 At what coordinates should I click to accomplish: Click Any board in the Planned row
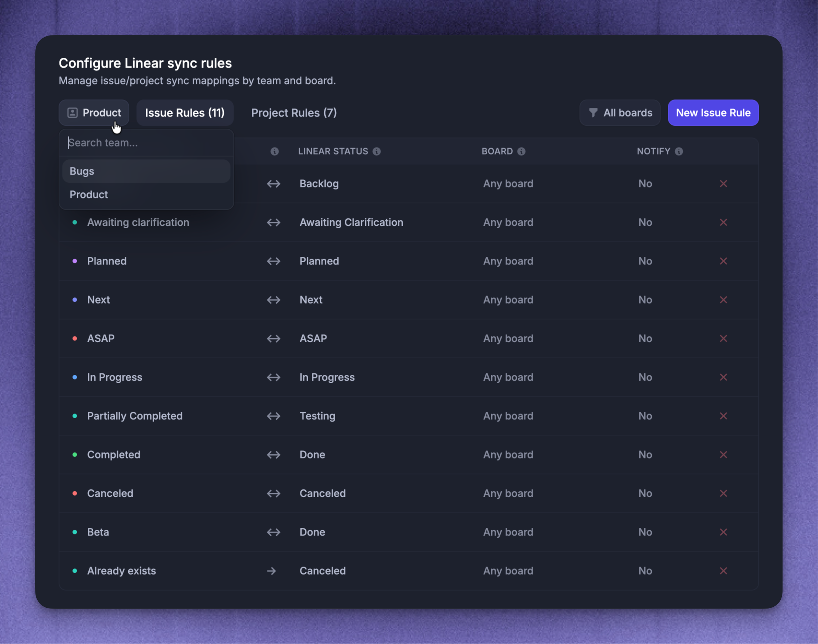click(508, 261)
